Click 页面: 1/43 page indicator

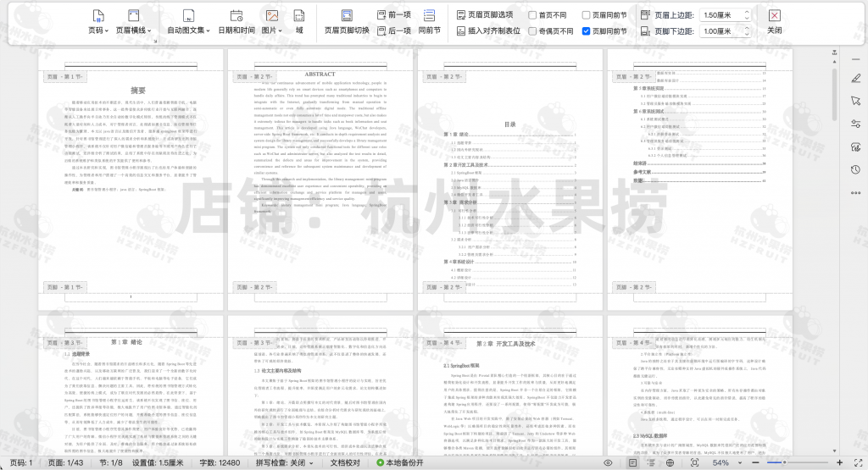[x=65, y=463]
